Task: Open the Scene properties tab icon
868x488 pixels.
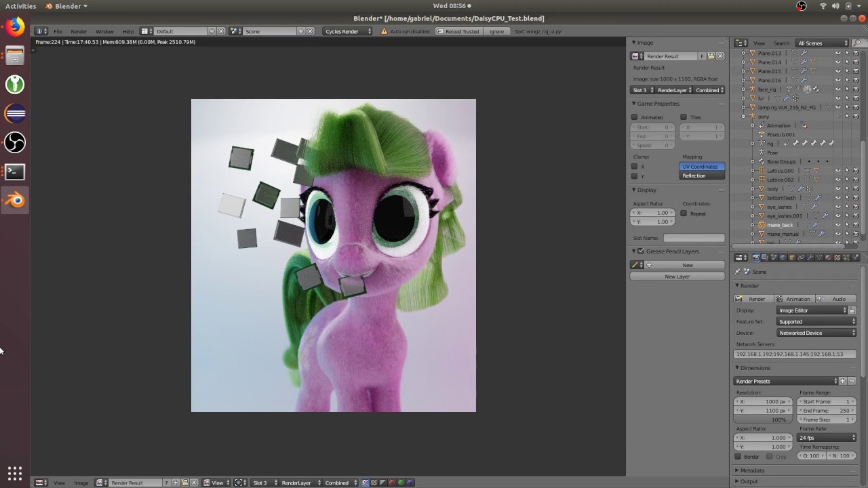Action: pyautogui.click(x=774, y=258)
